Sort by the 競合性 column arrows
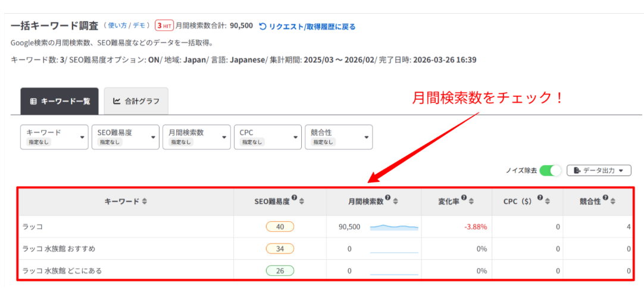Viewport: 644px width, 293px height. coord(613,201)
